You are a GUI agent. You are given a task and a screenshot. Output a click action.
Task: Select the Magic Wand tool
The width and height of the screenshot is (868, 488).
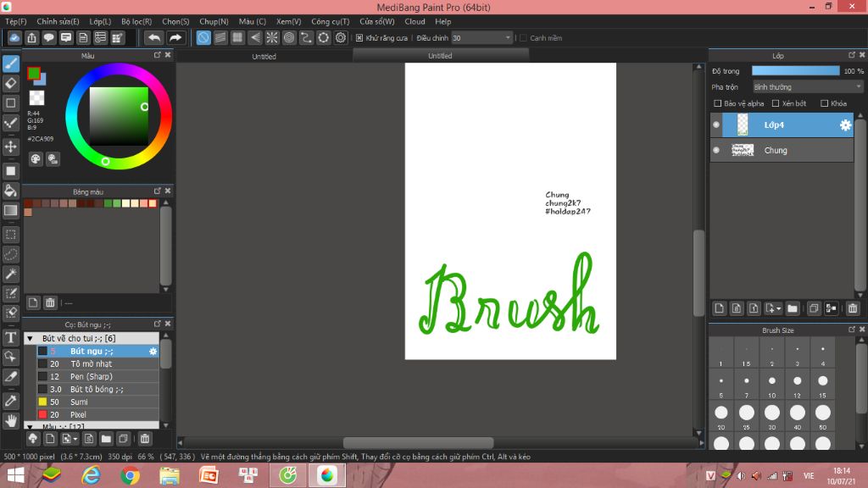[x=10, y=274]
